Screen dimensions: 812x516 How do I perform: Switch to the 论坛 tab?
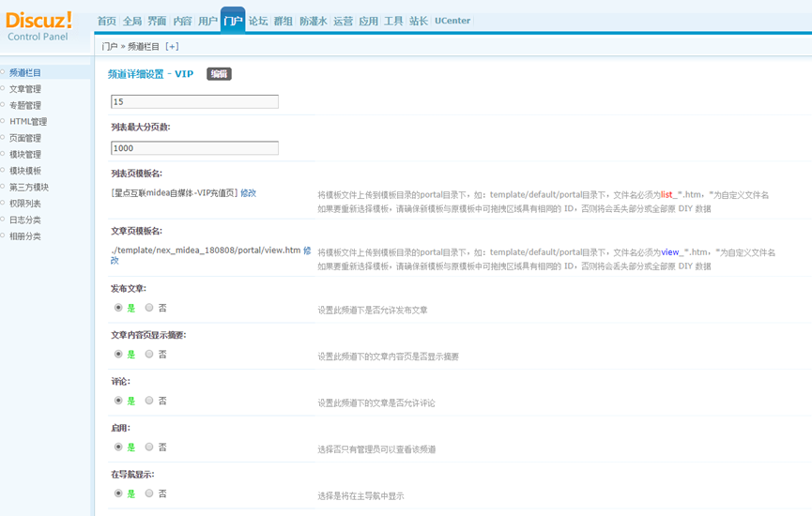(x=258, y=21)
